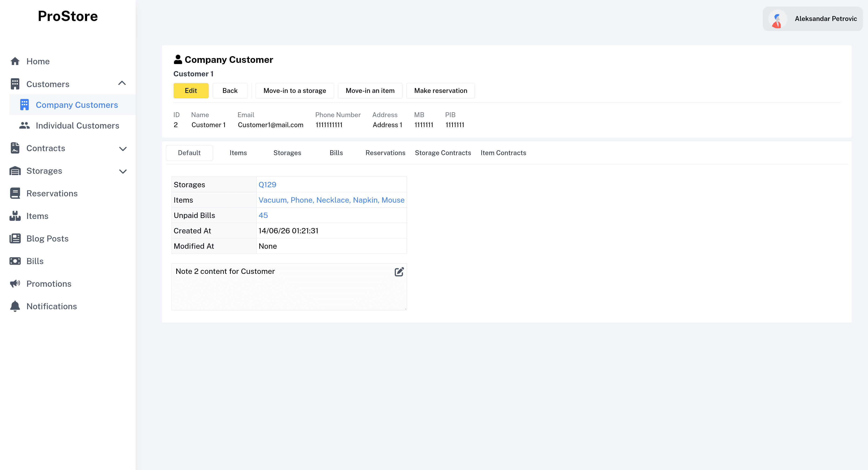Click the person icon beside Company Customer
868x470 pixels.
pyautogui.click(x=178, y=59)
